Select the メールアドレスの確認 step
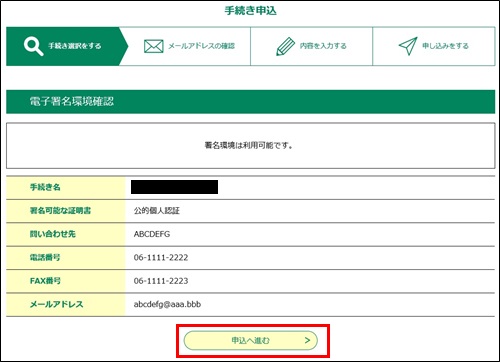Viewport: 500px width, 362px height. (x=189, y=46)
